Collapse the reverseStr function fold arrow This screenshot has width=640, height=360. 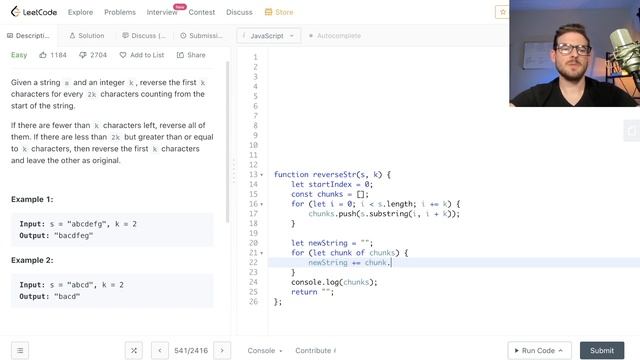pos(262,175)
